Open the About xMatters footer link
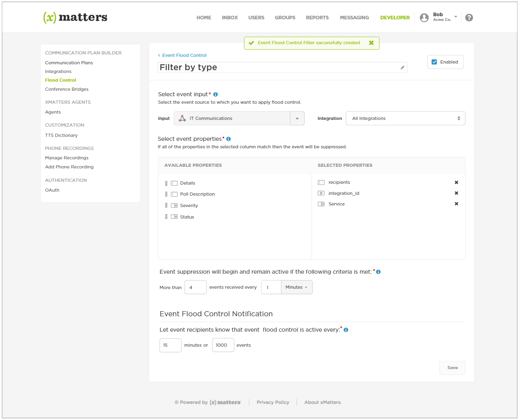The height and width of the screenshot is (420, 520). pyautogui.click(x=323, y=402)
